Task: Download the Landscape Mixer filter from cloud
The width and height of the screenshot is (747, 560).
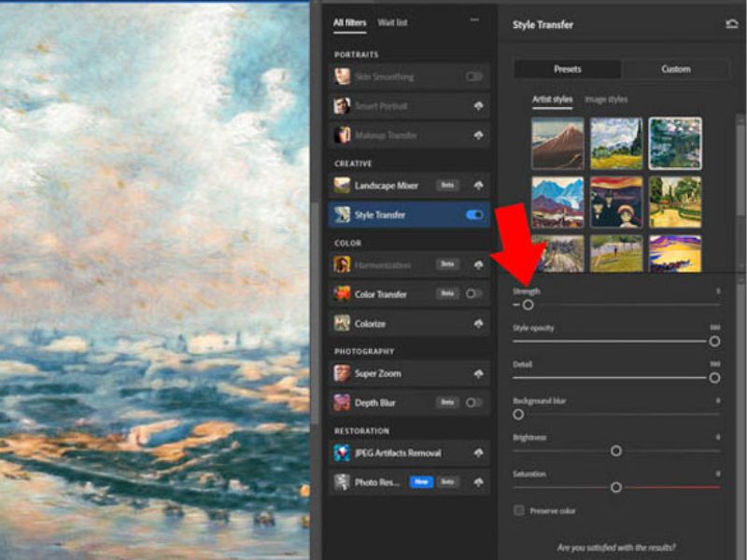Action: tap(478, 186)
